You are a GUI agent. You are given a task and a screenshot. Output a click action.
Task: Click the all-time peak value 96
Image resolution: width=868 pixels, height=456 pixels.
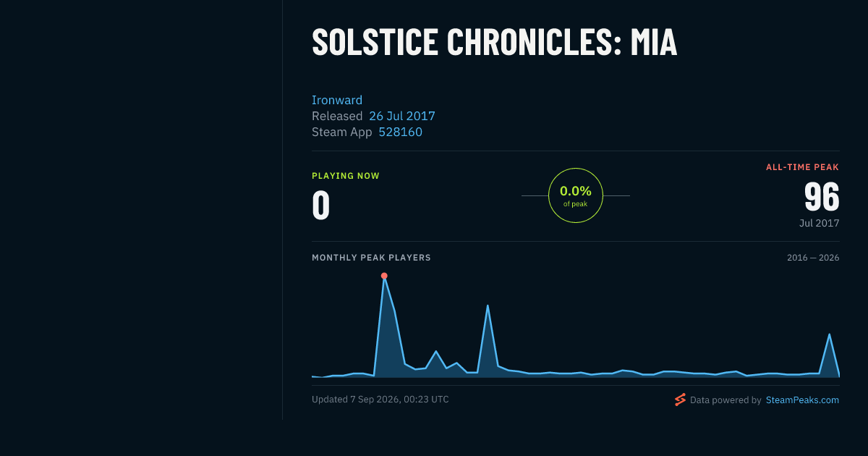click(822, 196)
